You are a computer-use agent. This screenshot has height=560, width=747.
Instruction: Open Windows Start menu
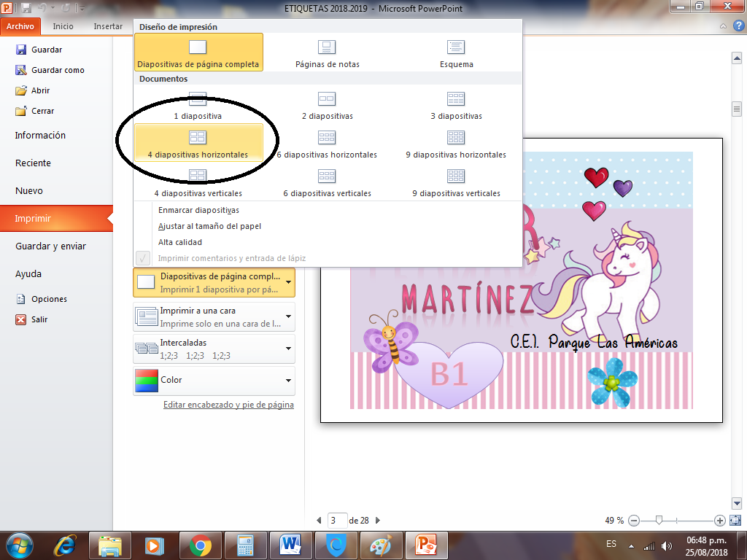click(x=20, y=545)
